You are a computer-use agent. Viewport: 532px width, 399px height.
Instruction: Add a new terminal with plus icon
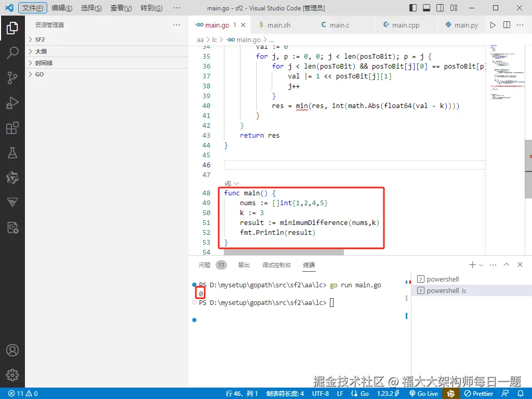[x=472, y=264]
